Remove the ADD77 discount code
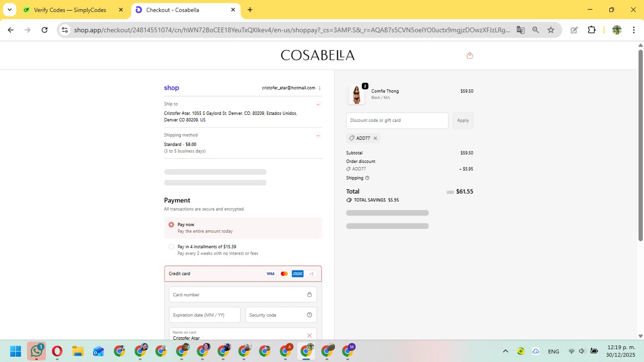 pyautogui.click(x=375, y=138)
